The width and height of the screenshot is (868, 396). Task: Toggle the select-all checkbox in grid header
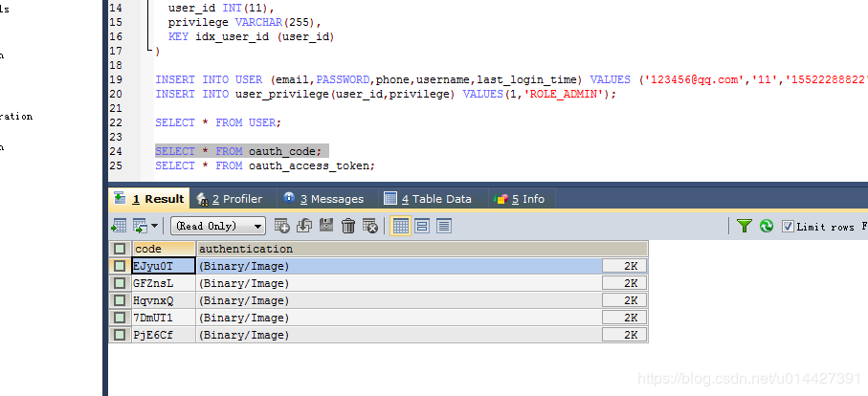click(x=120, y=249)
